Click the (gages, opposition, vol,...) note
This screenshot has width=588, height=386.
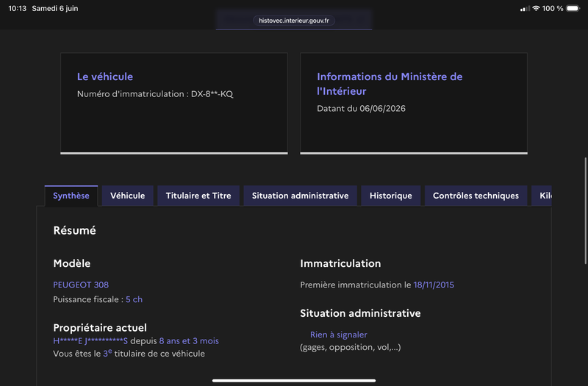tap(351, 347)
